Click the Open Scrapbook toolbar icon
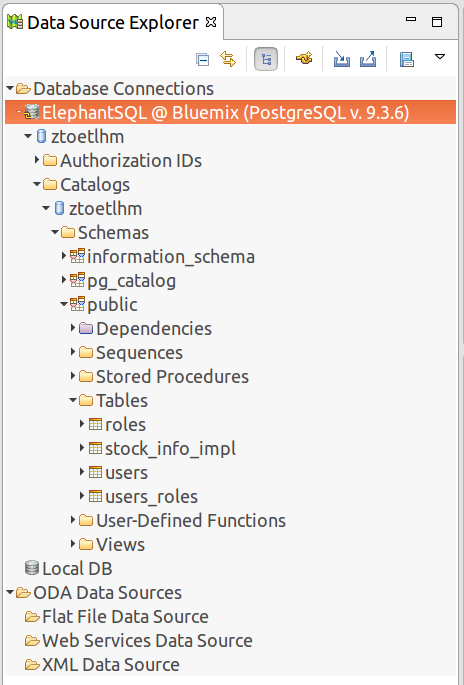464x685 pixels. pos(406,59)
